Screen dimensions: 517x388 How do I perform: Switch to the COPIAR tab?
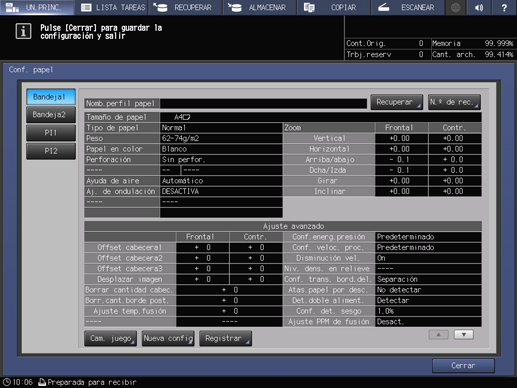pyautogui.click(x=334, y=7)
